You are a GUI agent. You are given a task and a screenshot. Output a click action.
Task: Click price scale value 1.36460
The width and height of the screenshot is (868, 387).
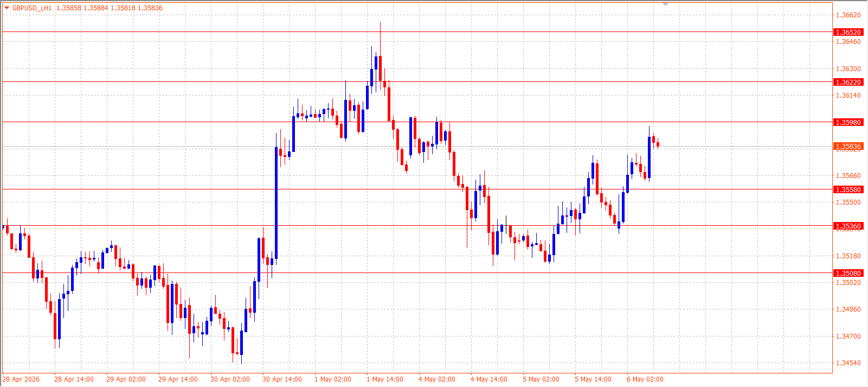point(848,42)
